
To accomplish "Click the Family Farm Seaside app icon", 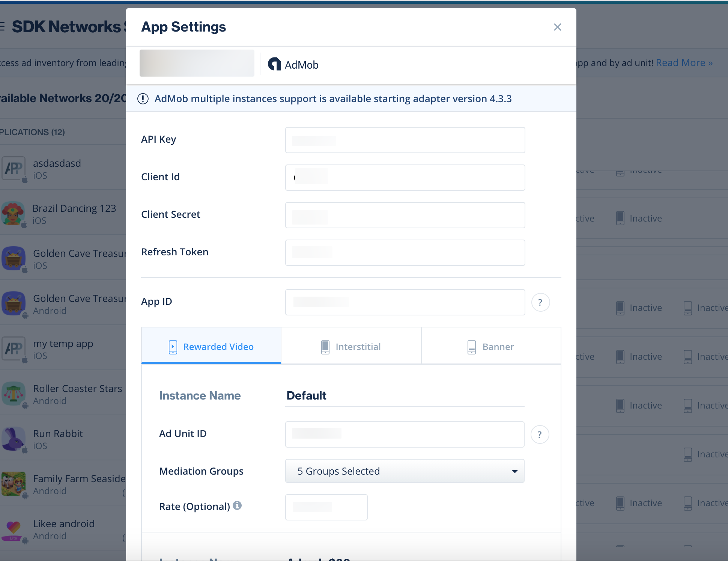I will click(13, 484).
